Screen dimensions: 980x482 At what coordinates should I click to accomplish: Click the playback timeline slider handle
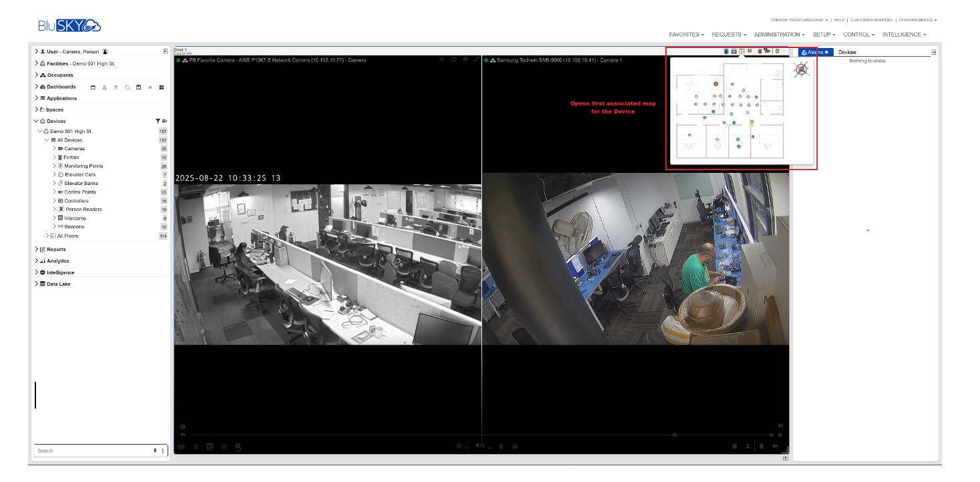pos(675,435)
